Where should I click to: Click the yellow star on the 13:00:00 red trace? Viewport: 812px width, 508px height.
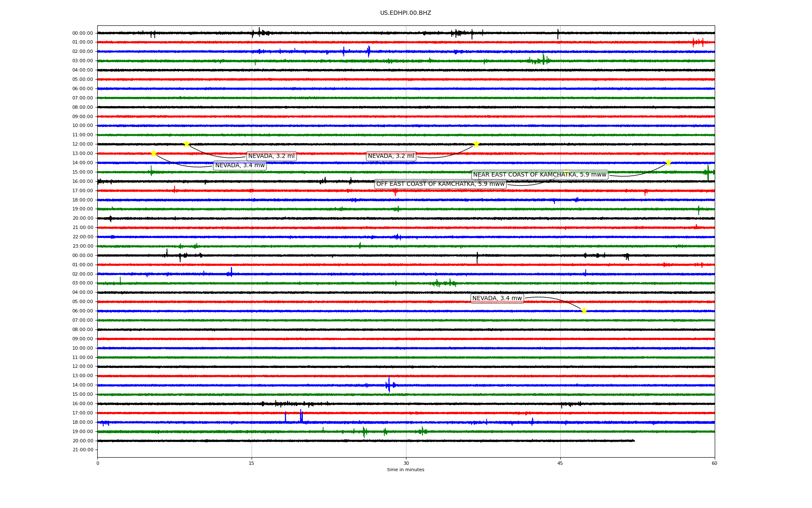pyautogui.click(x=154, y=153)
